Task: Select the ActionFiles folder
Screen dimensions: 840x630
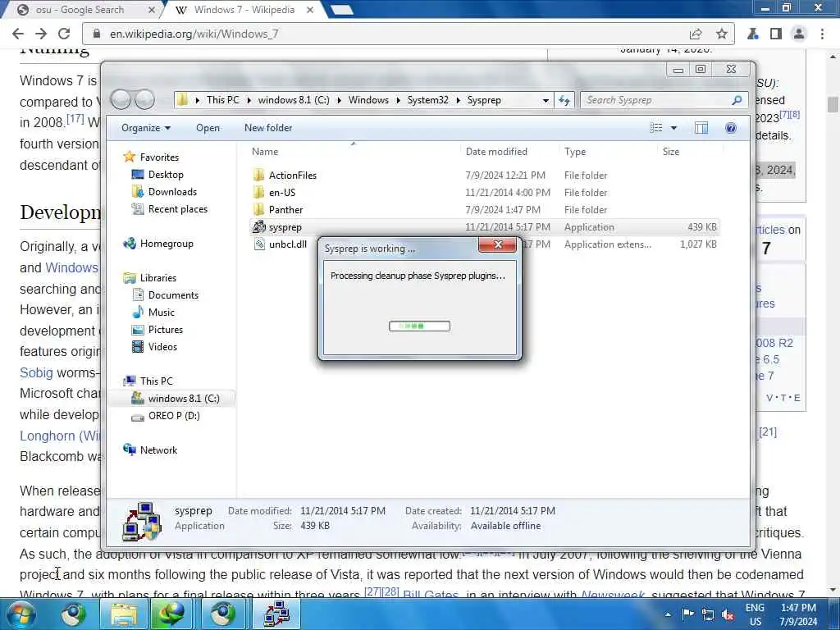Action: (293, 176)
